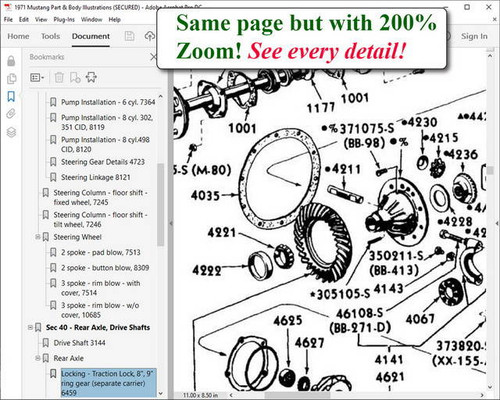Click the horizontal scroll right arrow

click(x=482, y=395)
